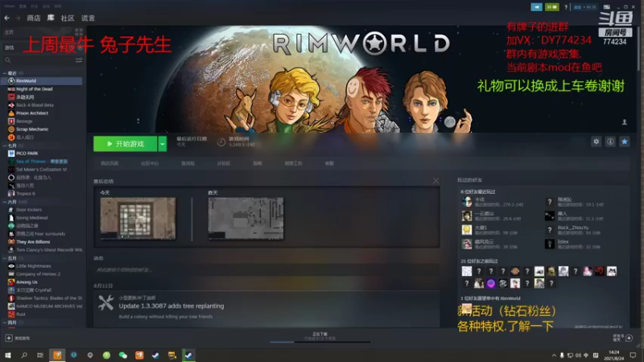Click the Among Us game icon
Screen dimensions: 644x362
pos(11,282)
